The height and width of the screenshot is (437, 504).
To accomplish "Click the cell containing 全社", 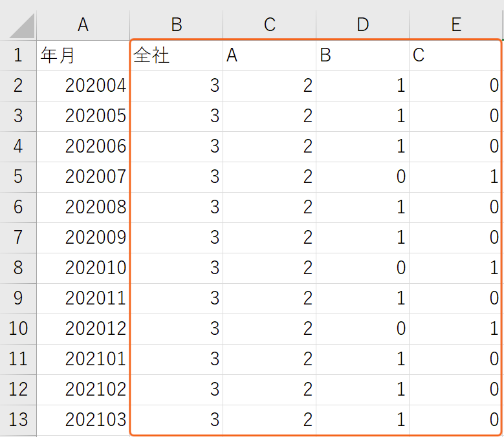I will [x=177, y=56].
